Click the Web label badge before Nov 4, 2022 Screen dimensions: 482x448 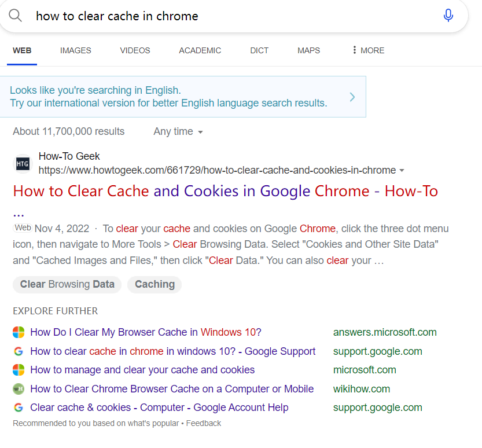(x=23, y=228)
